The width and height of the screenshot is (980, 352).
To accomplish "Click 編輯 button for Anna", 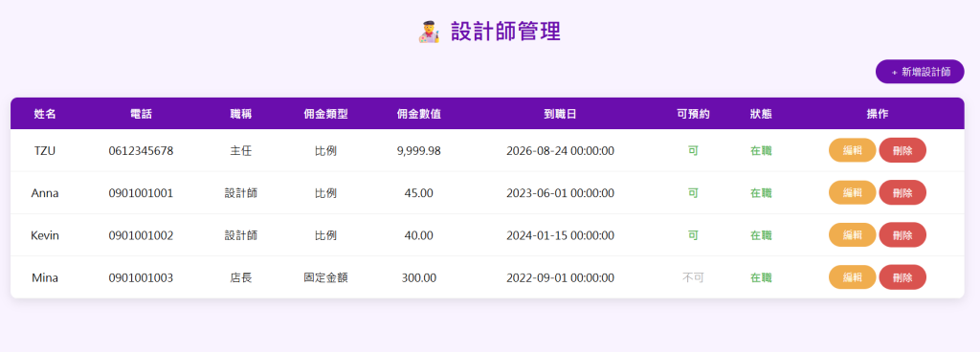I will (853, 192).
